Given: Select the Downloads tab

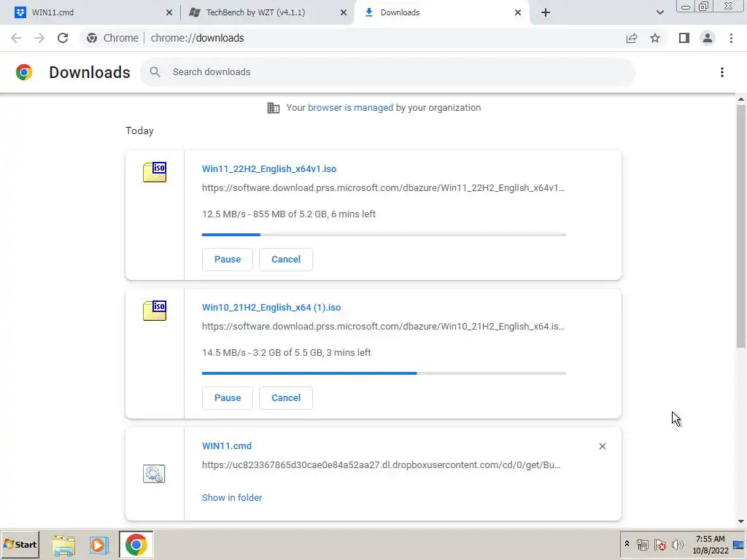Looking at the screenshot, I should (441, 12).
